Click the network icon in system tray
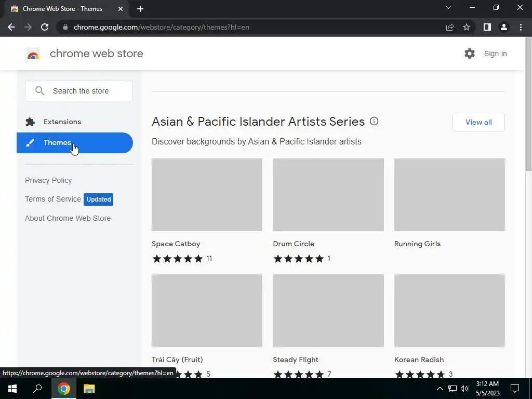532x399 pixels. [x=453, y=389]
